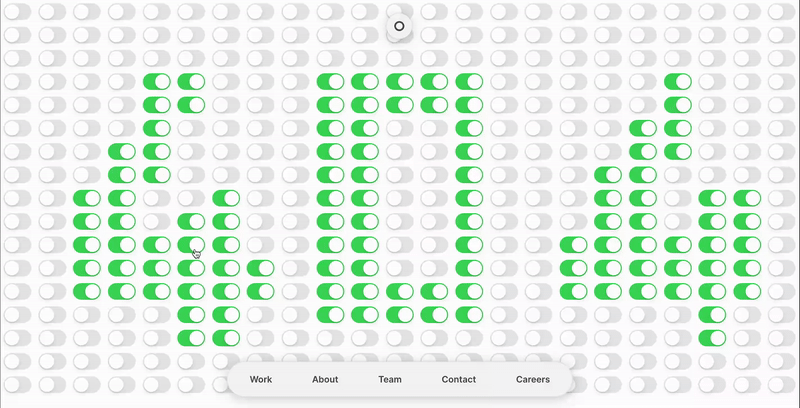Open the Contact link
This screenshot has width=800, height=408.
(459, 380)
